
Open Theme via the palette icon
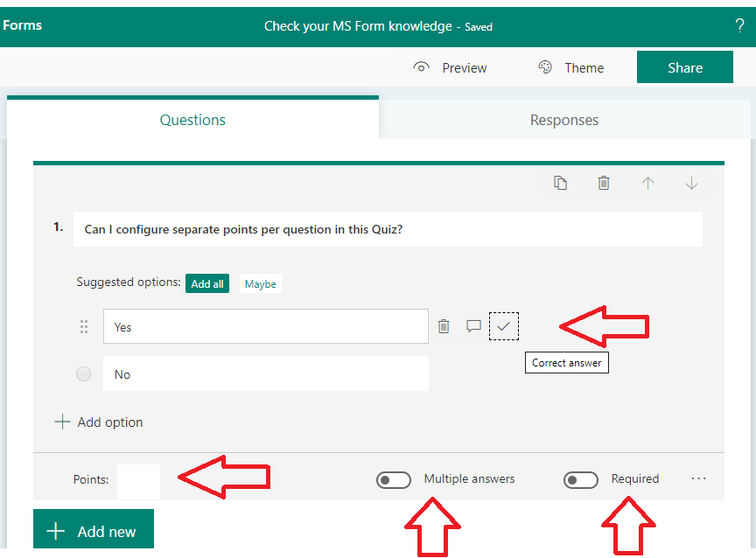[545, 66]
